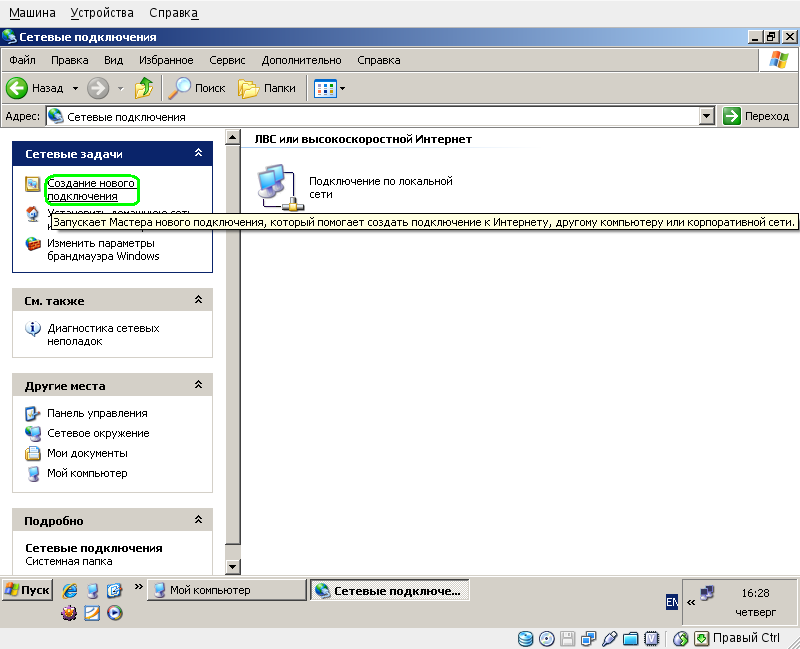Click the VirtualBox USB status icon
800x649 pixels.
click(x=610, y=638)
